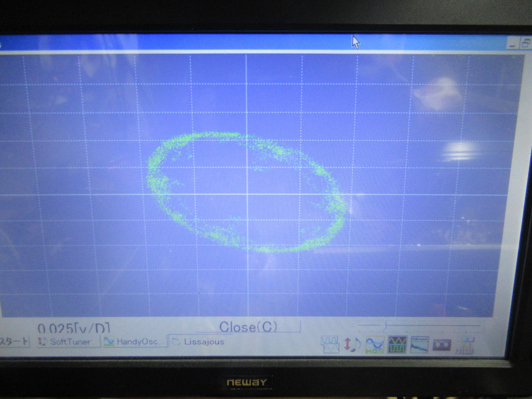The image size is (532, 399).
Task: Open the Japanese Start button
Action: (14, 342)
